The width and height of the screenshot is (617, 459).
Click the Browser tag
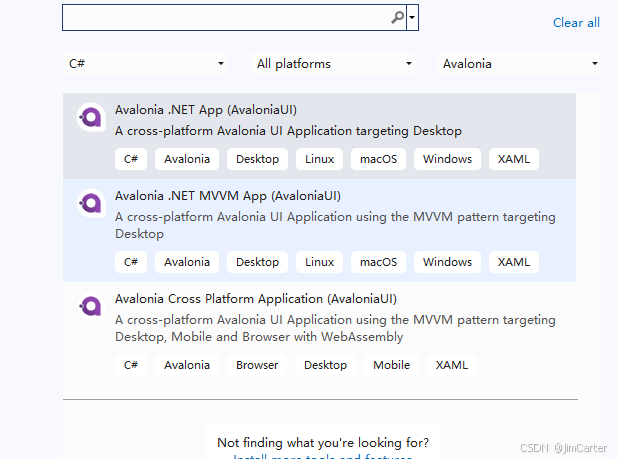point(257,365)
